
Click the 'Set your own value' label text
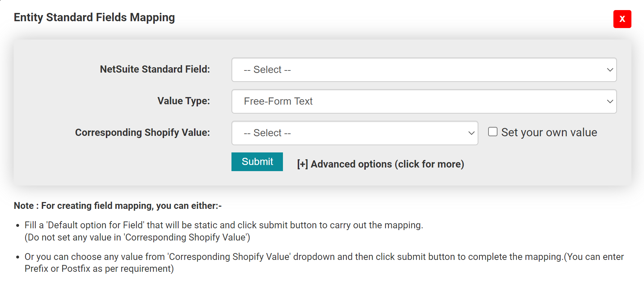pos(549,133)
